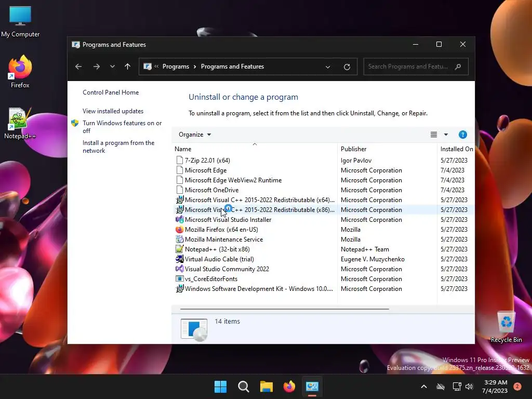Focus the Search Programs and Features box
This screenshot has height=399, width=532.
416,66
